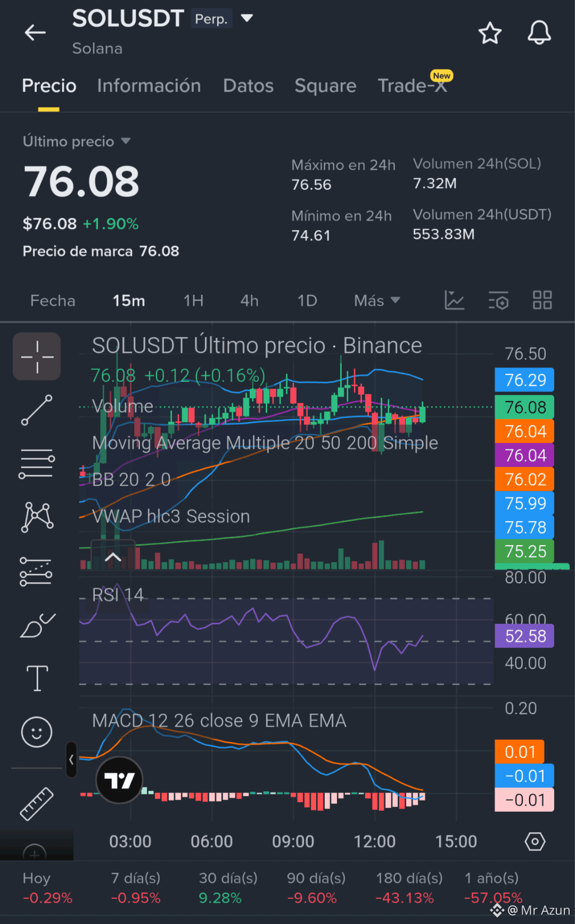The image size is (575, 924).
Task: Select the 15m timeframe
Action: pyautogui.click(x=129, y=301)
